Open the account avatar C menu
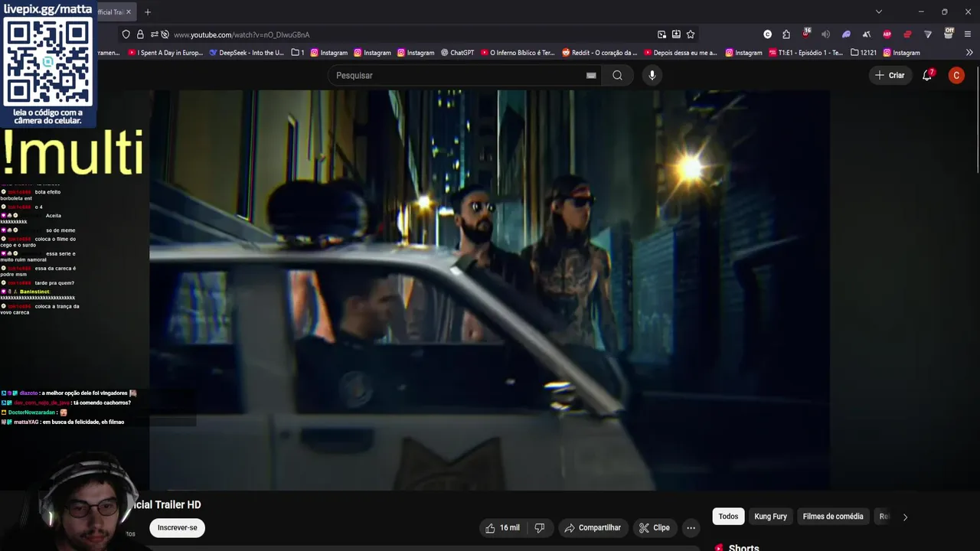This screenshot has width=980, height=551. click(x=956, y=75)
